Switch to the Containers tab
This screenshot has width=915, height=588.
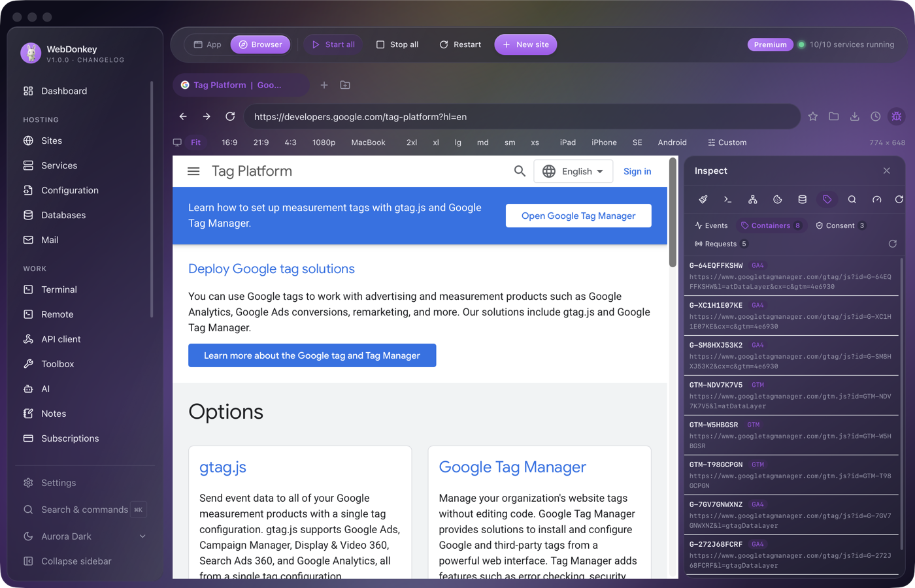pyautogui.click(x=771, y=225)
